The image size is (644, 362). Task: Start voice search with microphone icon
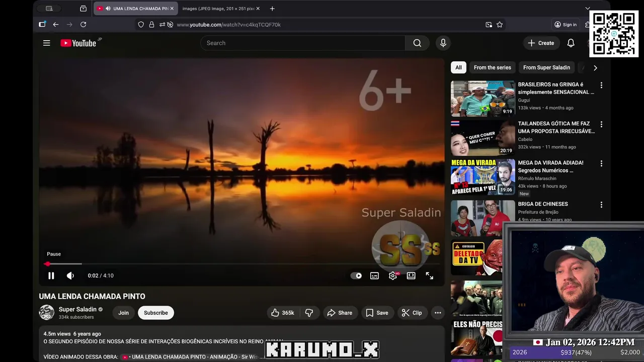(x=443, y=43)
